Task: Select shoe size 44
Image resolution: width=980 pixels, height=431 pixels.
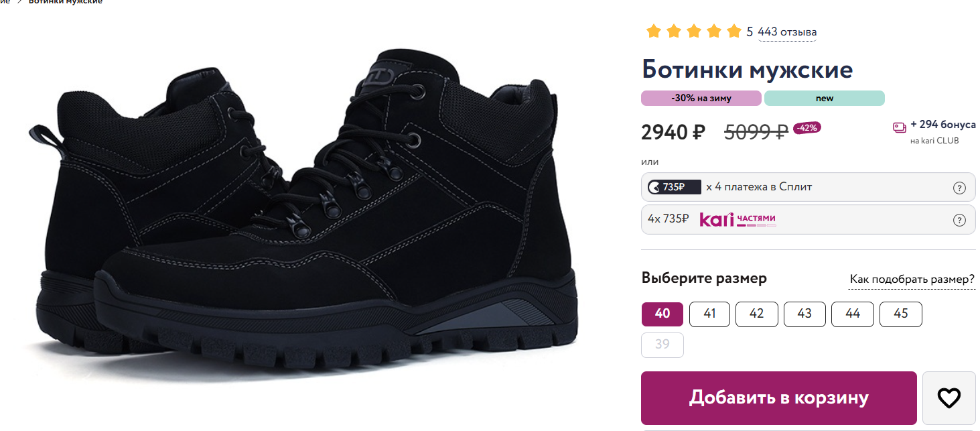Action: click(853, 314)
